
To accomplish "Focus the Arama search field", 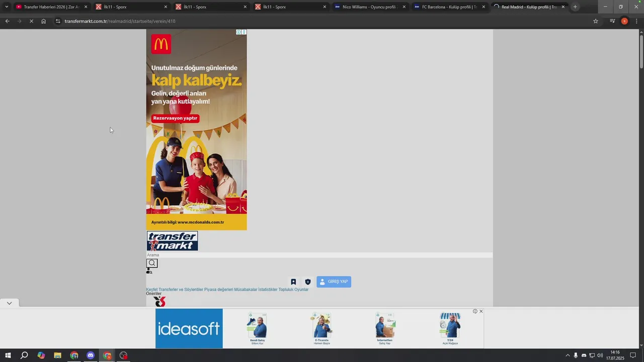I will [319, 255].
